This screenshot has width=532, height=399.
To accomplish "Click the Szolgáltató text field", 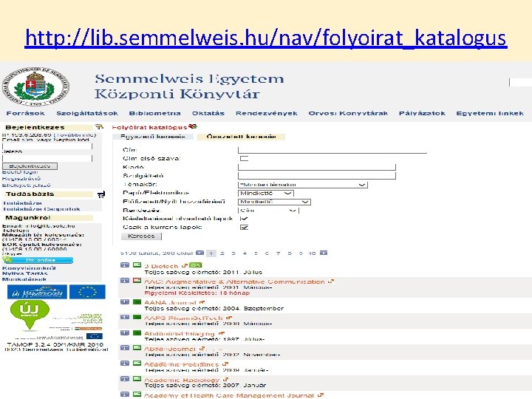I will [x=316, y=175].
